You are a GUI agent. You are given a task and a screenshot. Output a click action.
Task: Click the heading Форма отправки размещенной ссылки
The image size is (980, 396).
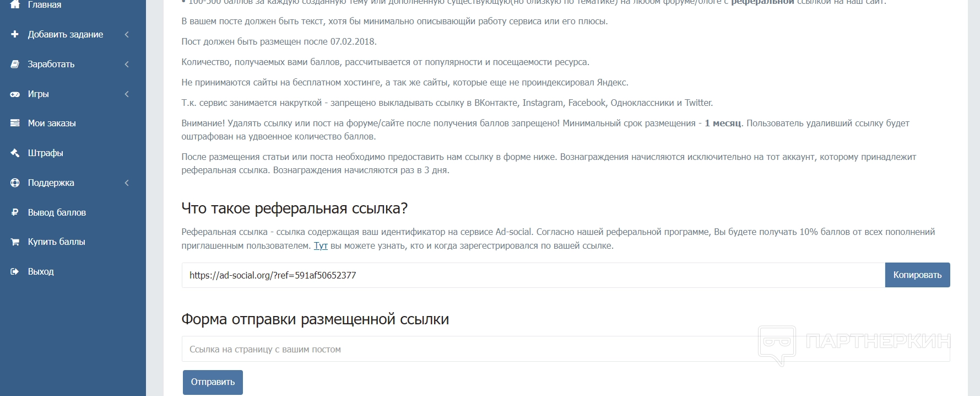pos(315,319)
